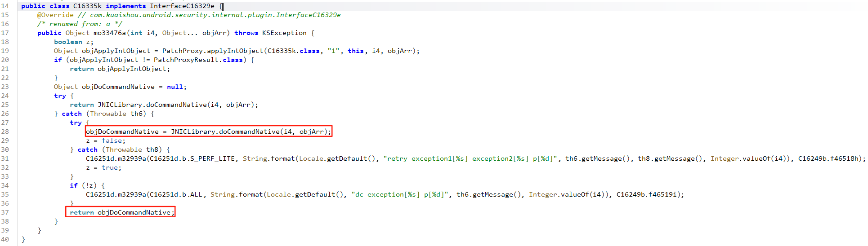Click PatchProxyResult.class in the if condition
The height and width of the screenshot is (246, 868).
click(198, 60)
